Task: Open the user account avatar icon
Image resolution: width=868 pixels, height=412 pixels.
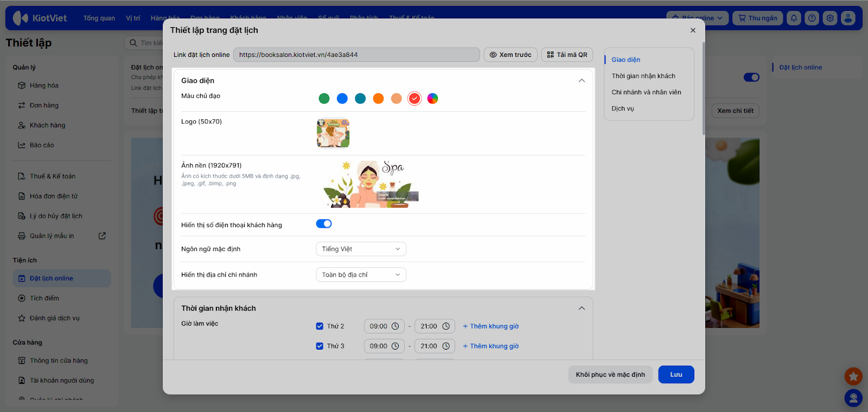Action: click(848, 18)
